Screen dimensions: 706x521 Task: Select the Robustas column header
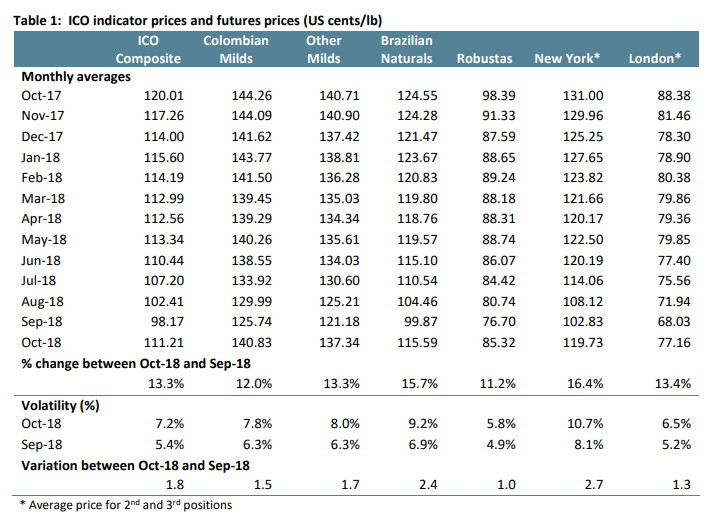click(485, 58)
